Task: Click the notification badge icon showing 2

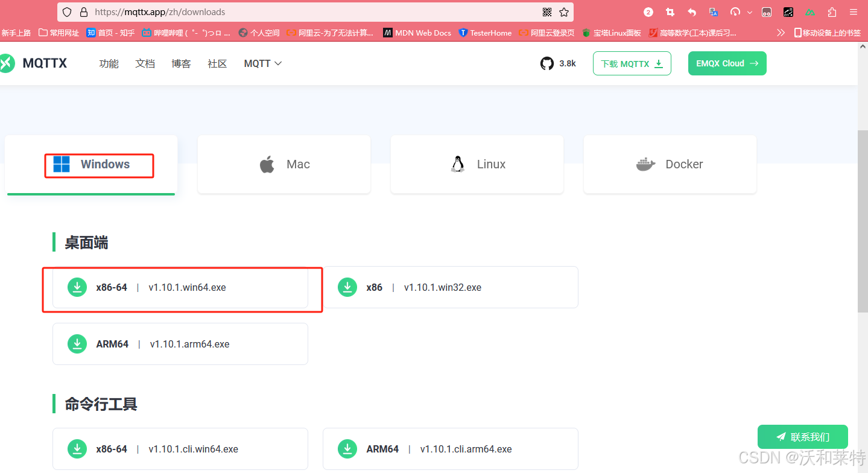Action: (648, 12)
